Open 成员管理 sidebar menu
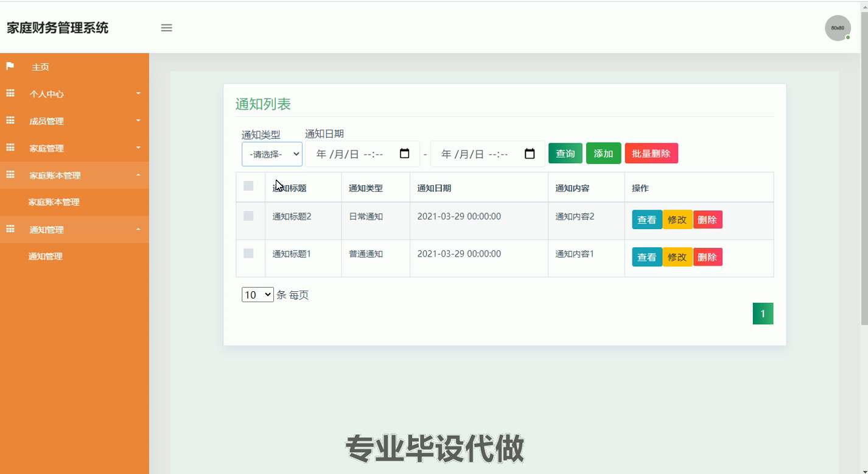 (x=74, y=121)
